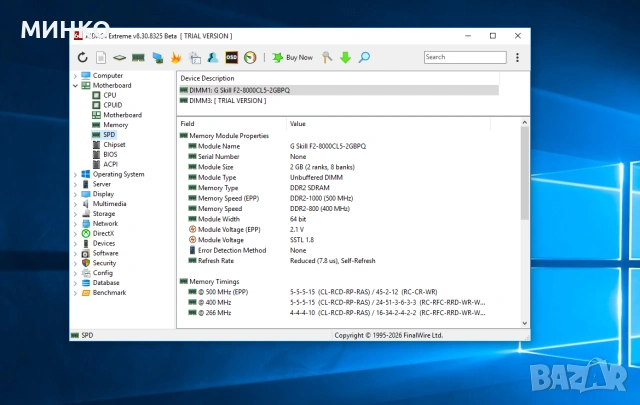Click the scrollbar down arrow
This screenshot has width=640, height=405.
524,323
